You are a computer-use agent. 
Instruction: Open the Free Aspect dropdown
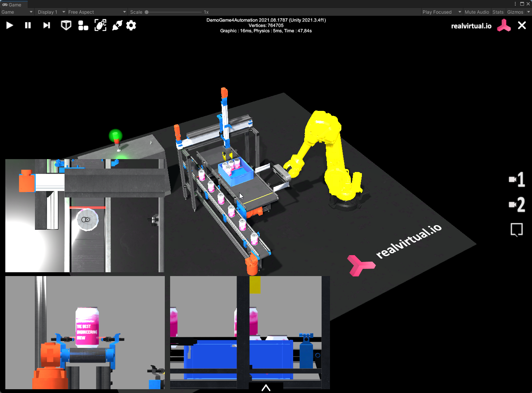tap(97, 12)
